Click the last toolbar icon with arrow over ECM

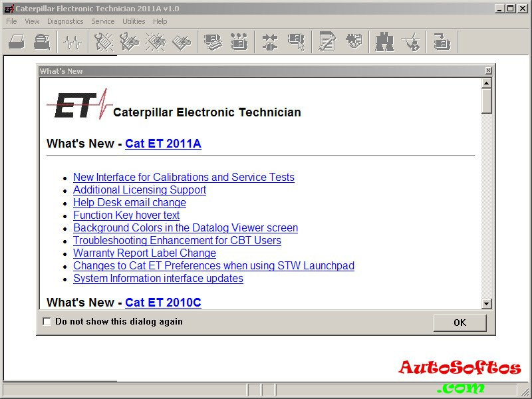click(x=442, y=42)
